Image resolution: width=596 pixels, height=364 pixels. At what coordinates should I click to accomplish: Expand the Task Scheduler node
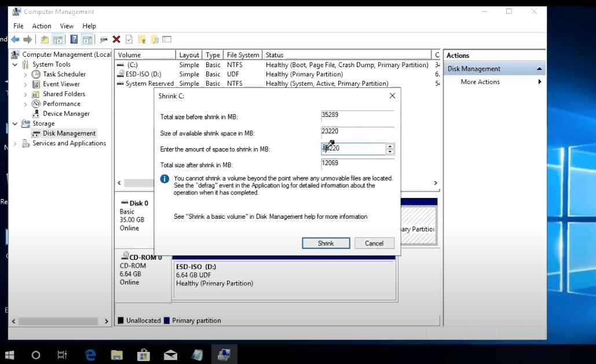tap(25, 75)
